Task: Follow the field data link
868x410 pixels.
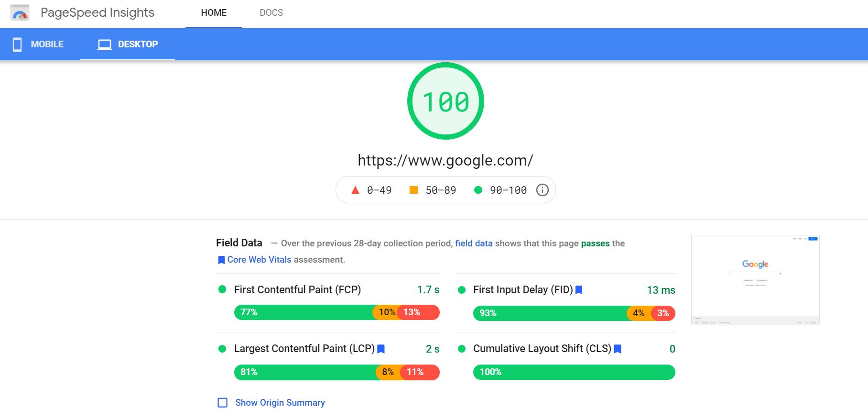Action: point(473,243)
